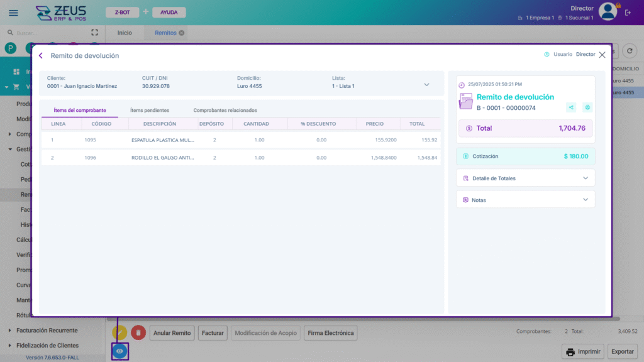Click the refresh icon at top right
This screenshot has width=644, height=362.
[x=629, y=51]
